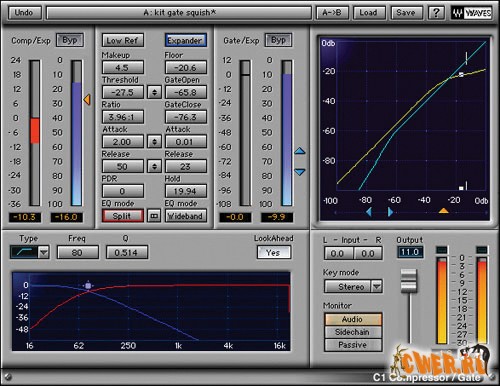Click the blue GateClose down-arrow marker

pos(300,172)
